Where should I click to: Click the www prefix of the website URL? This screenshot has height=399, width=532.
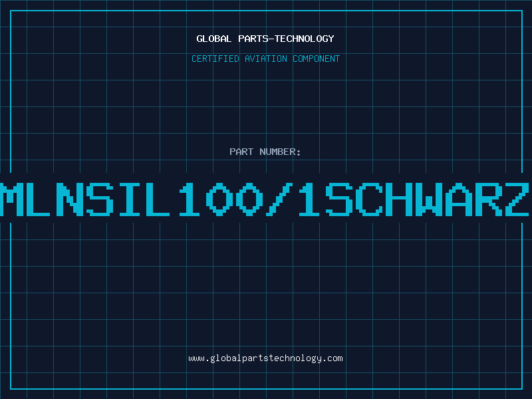pyautogui.click(x=197, y=358)
